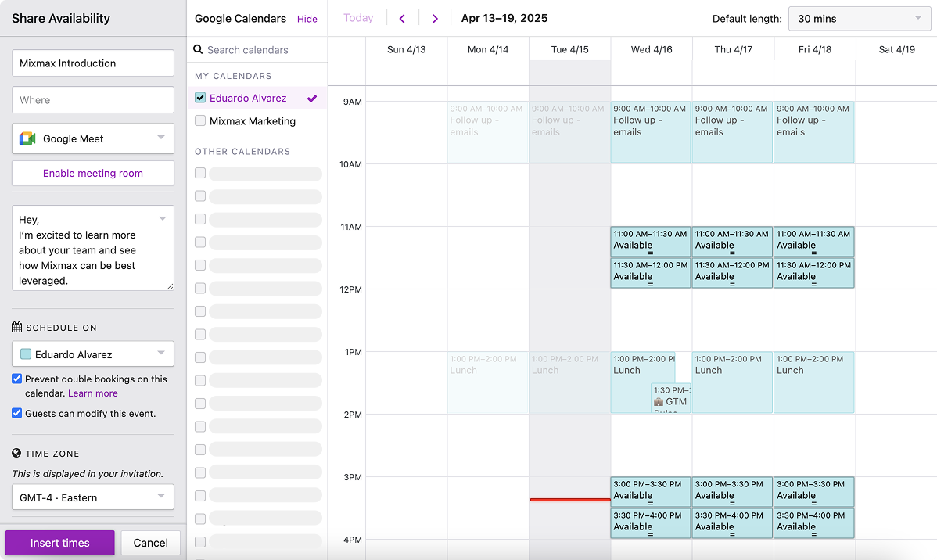Click Thursday's Follow up emails event

(732, 132)
